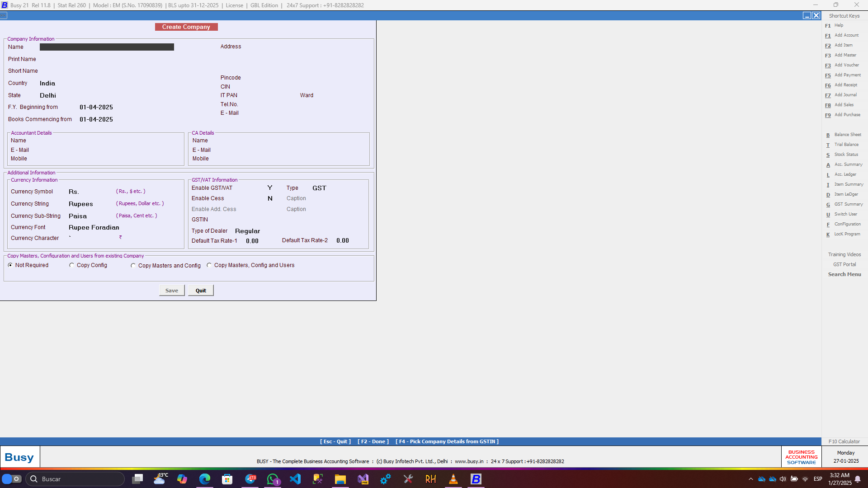Click the taskbar Buscar search box
Screen dimensions: 868x488
(x=75, y=479)
